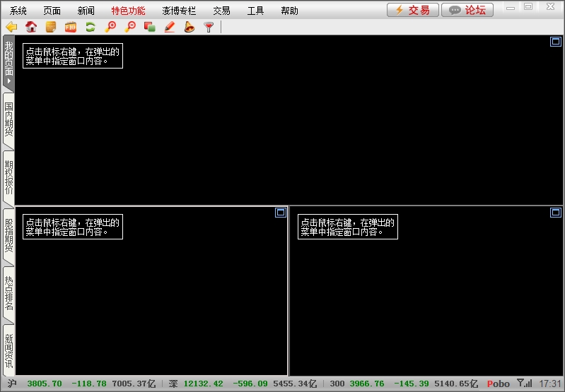Image resolution: width=565 pixels, height=392 pixels.
Task: Switch to the 国内期货 side tab
Action: tap(8, 120)
